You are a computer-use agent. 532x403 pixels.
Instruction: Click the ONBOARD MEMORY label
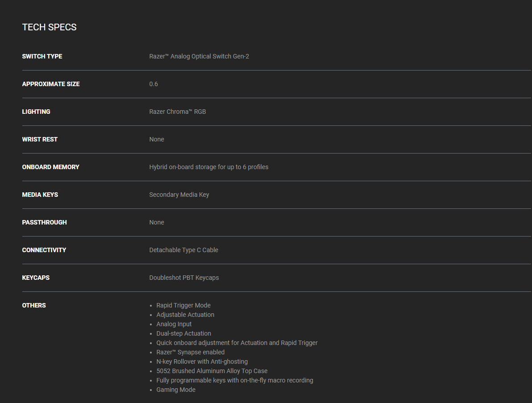coord(50,167)
